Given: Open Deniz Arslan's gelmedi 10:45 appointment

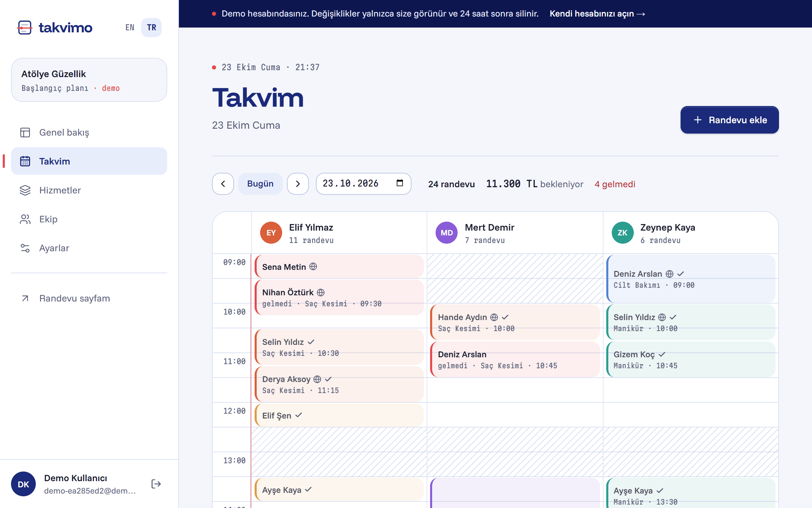Looking at the screenshot, I should (x=515, y=359).
